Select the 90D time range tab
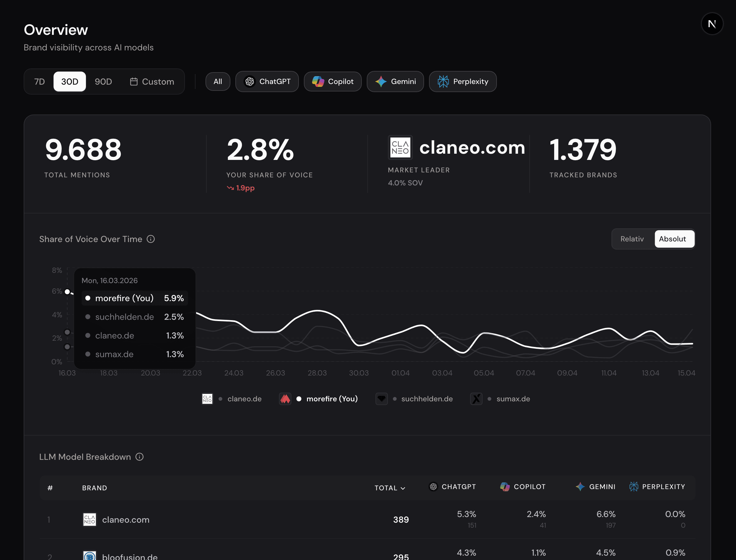Screen dimensions: 736x560 pos(103,82)
